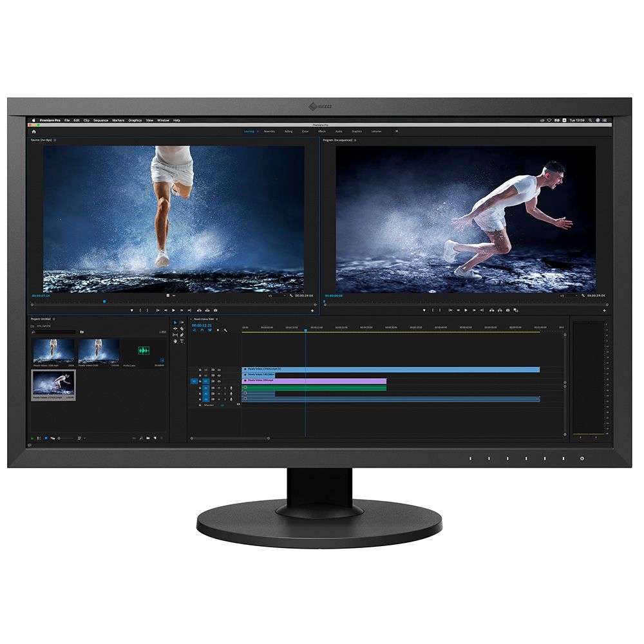The height and width of the screenshot is (644, 644).
Task: Activate the Selection arrow tool
Action: click(175, 322)
